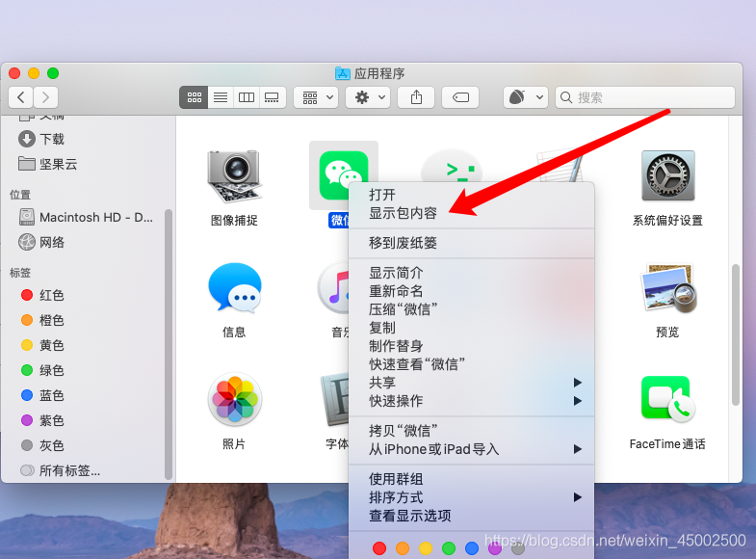This screenshot has height=559, width=756.
Task: Select the 预览 Preview app icon
Action: tap(667, 288)
